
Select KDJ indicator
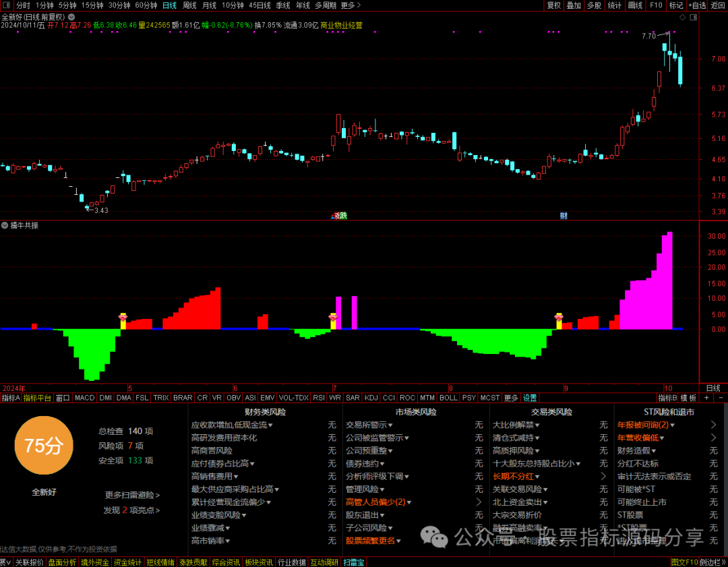tap(371, 398)
